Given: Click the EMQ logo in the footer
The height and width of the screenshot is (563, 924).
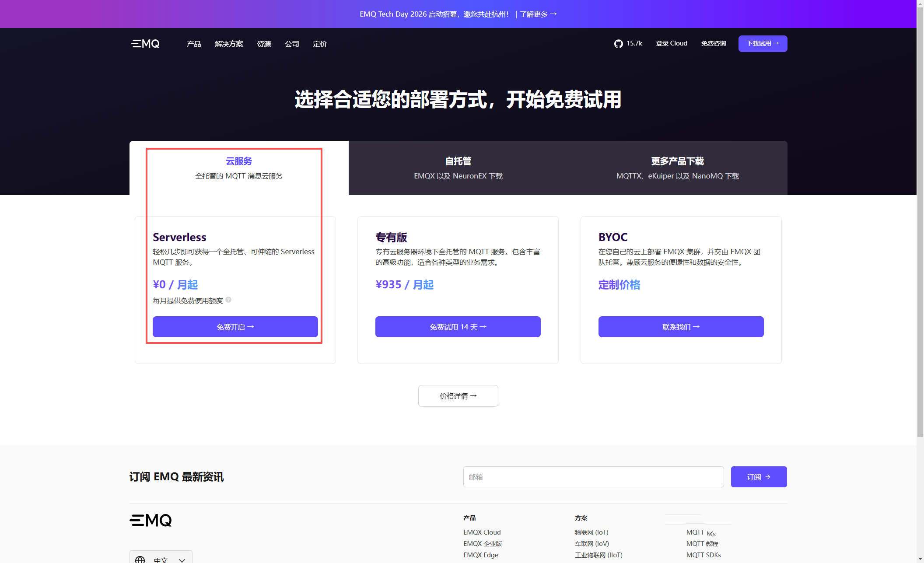Looking at the screenshot, I should pos(150,520).
